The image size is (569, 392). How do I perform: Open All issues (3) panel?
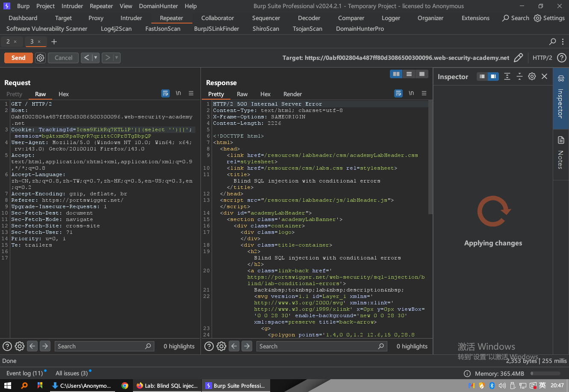[71, 373]
